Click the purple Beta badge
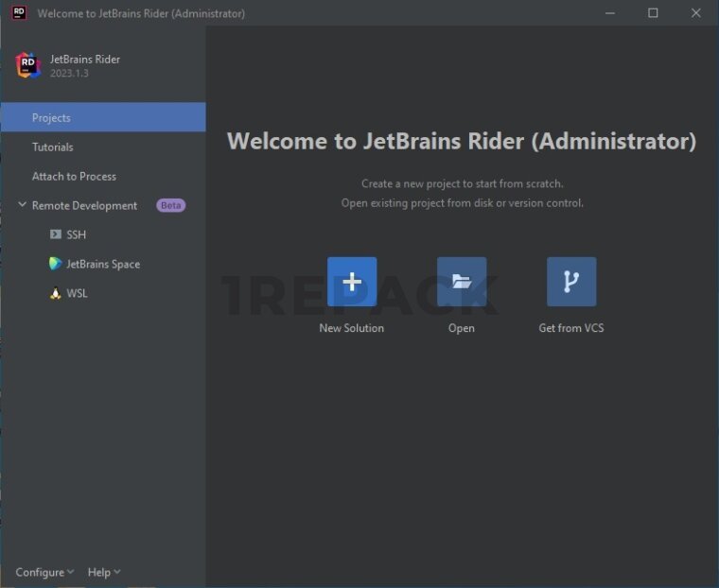This screenshot has width=719, height=588. click(x=171, y=205)
